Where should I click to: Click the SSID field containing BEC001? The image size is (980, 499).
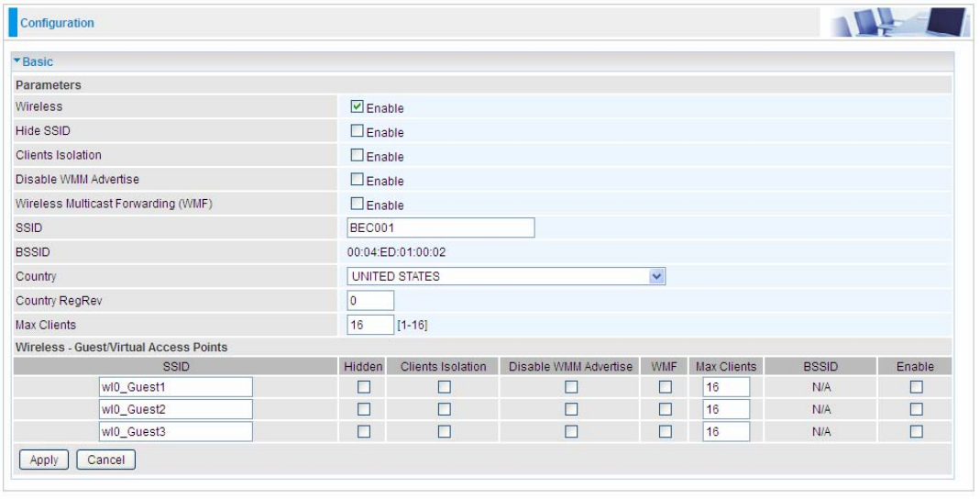441,227
